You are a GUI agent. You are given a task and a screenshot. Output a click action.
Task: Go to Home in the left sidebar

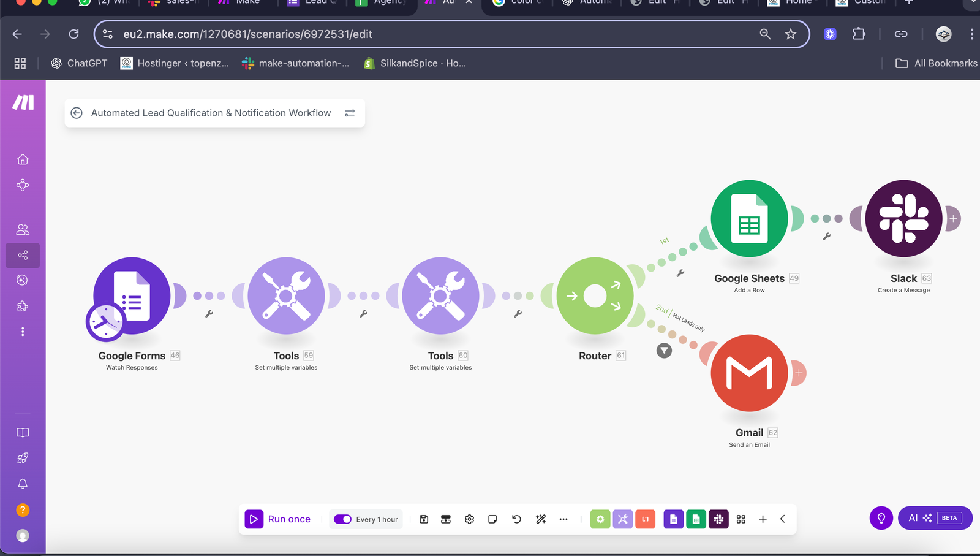[23, 159]
